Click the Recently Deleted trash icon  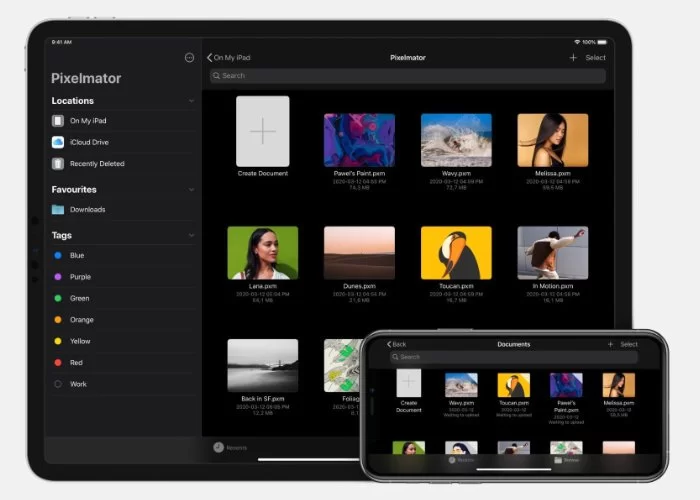coord(58,163)
